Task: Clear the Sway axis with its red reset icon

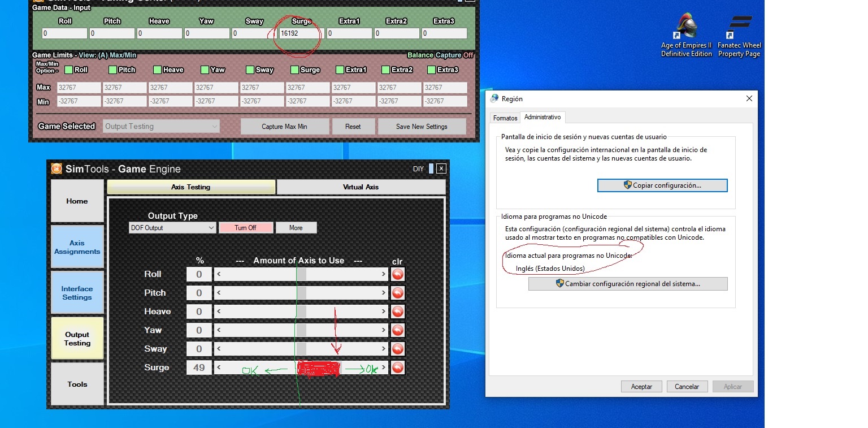Action: tap(397, 349)
